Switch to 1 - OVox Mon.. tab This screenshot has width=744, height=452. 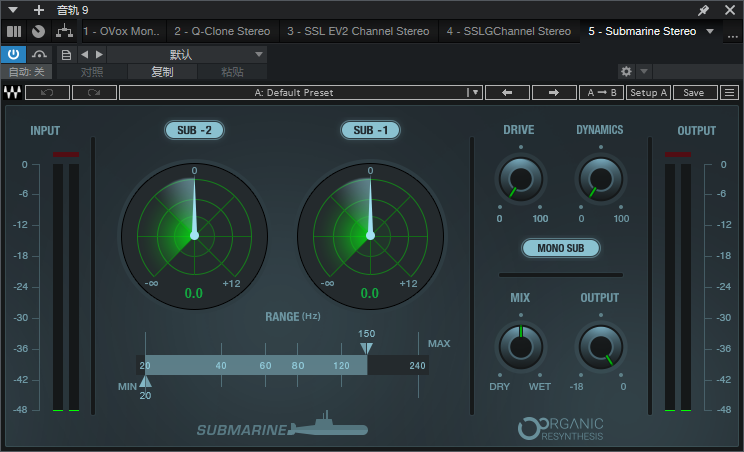click(x=122, y=31)
